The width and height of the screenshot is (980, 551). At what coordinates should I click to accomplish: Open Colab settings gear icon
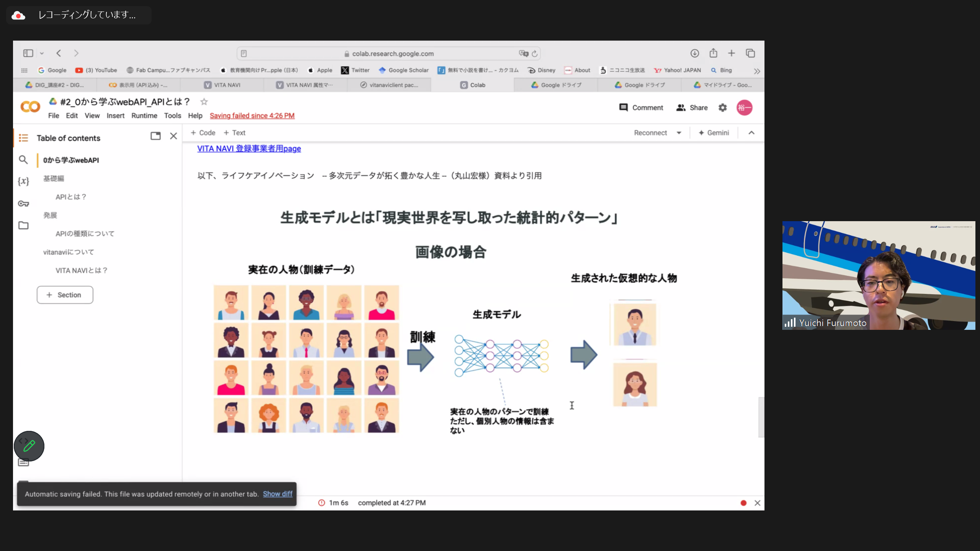click(722, 108)
